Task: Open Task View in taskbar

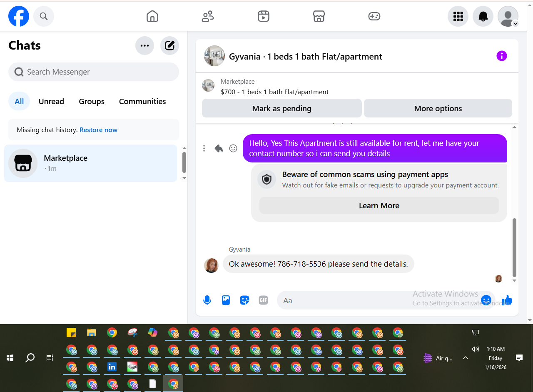Action: pos(50,358)
